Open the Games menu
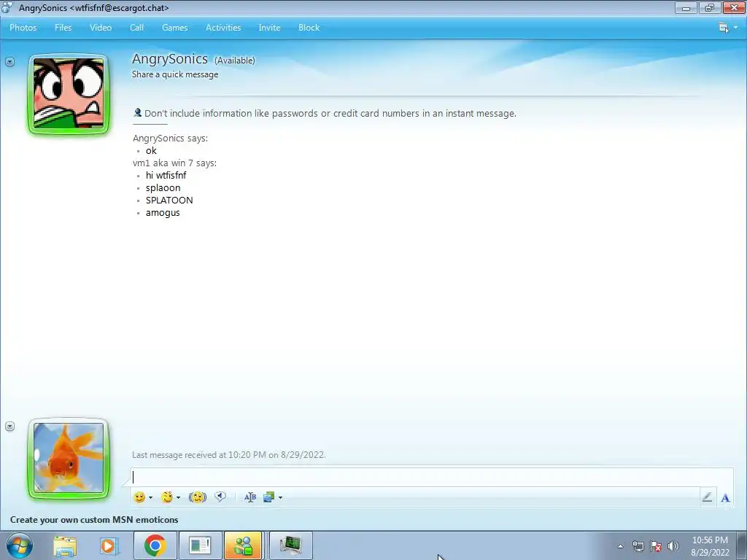The height and width of the screenshot is (560, 747). pos(175,28)
